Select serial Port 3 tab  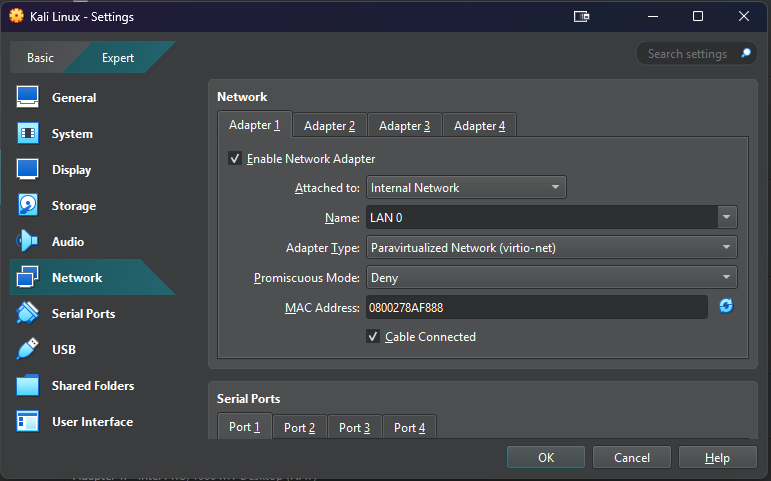tap(355, 427)
